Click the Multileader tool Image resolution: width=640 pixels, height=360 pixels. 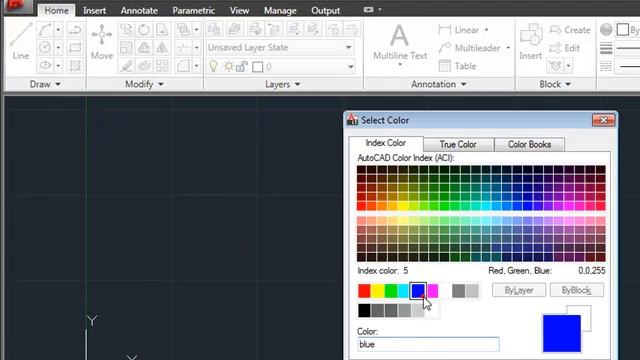click(x=469, y=48)
